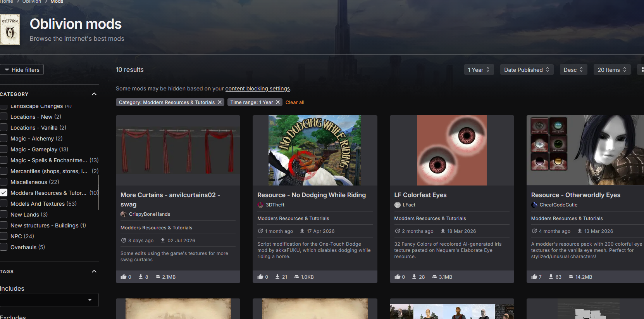Check the Miscellaneous category checkbox

click(4, 182)
